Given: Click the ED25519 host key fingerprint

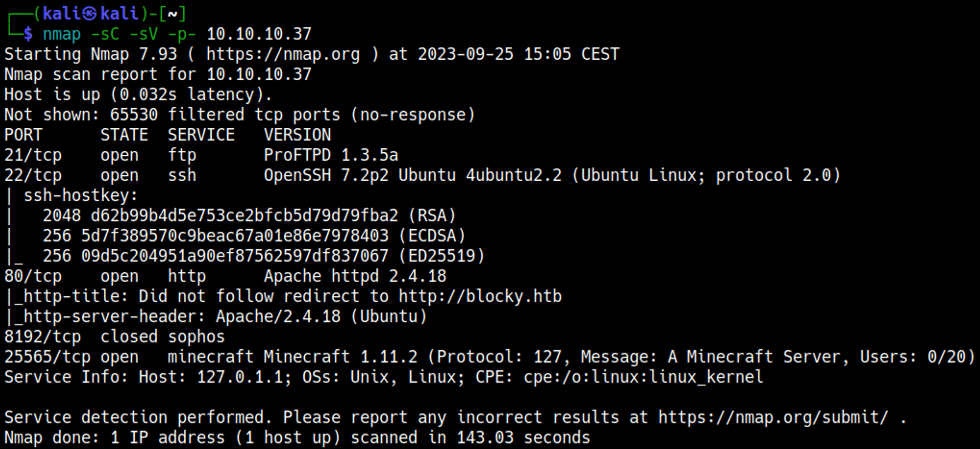Looking at the screenshot, I should (235, 256).
